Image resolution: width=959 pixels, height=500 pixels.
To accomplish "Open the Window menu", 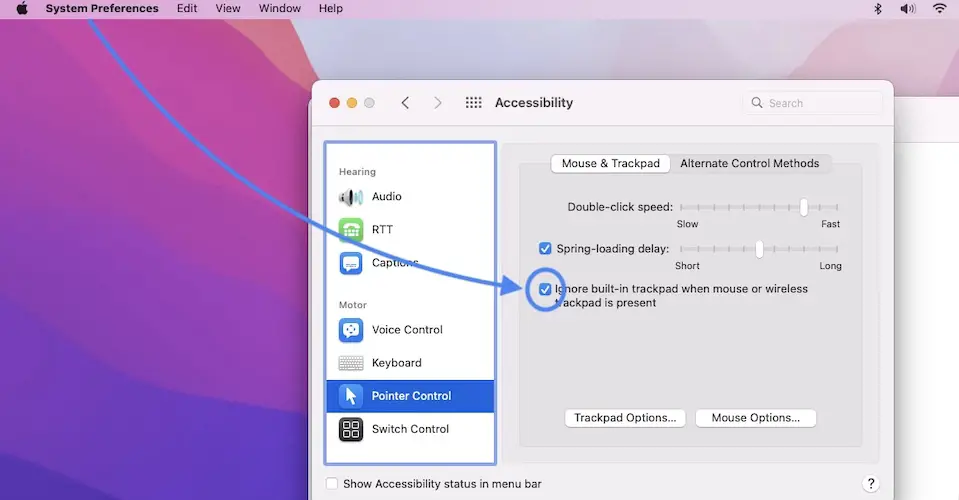I will point(279,9).
